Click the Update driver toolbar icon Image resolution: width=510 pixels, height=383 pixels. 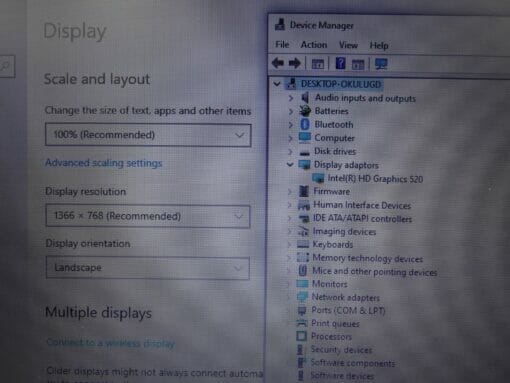(358, 64)
